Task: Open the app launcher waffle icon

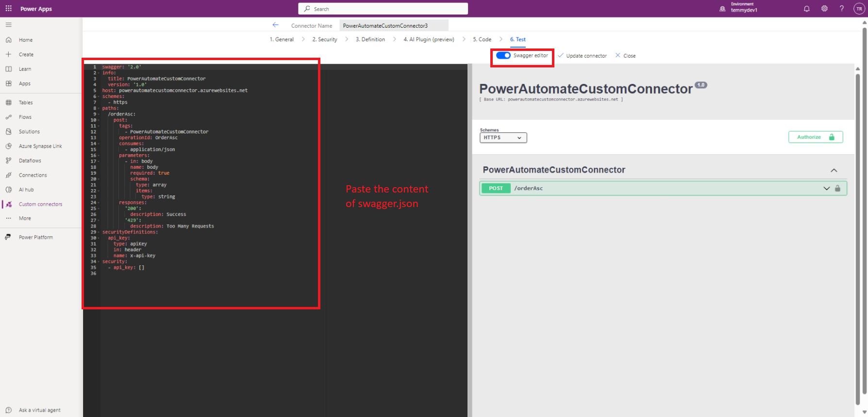Action: pos(8,9)
